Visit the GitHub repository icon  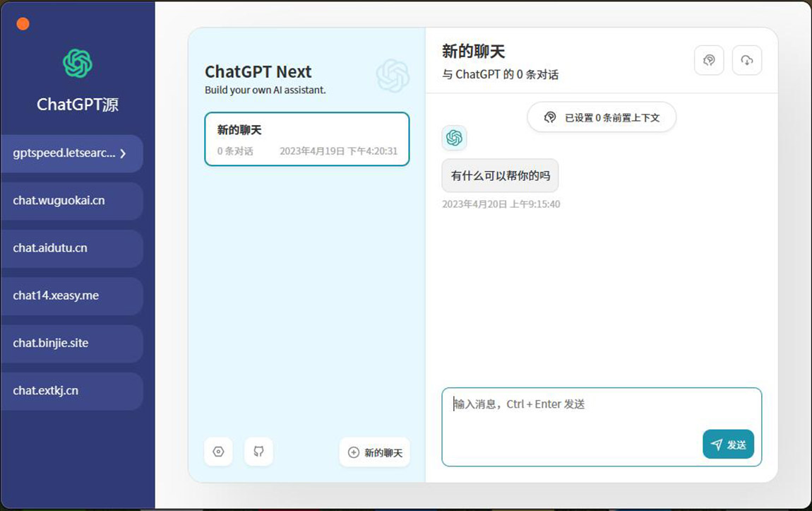258,452
